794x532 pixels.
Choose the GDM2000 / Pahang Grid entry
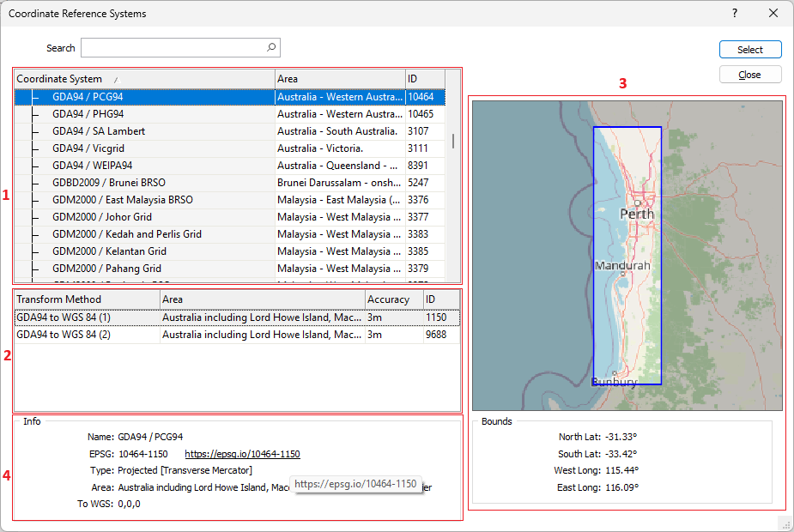click(106, 269)
